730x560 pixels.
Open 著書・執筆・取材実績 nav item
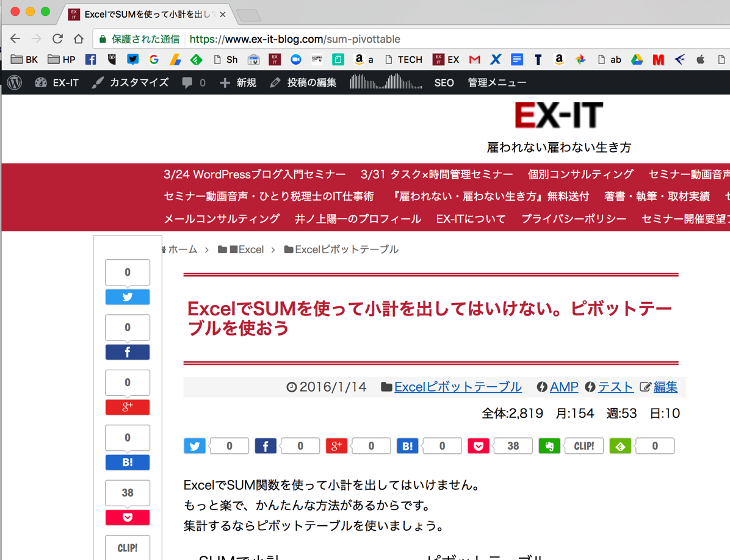coord(657,196)
